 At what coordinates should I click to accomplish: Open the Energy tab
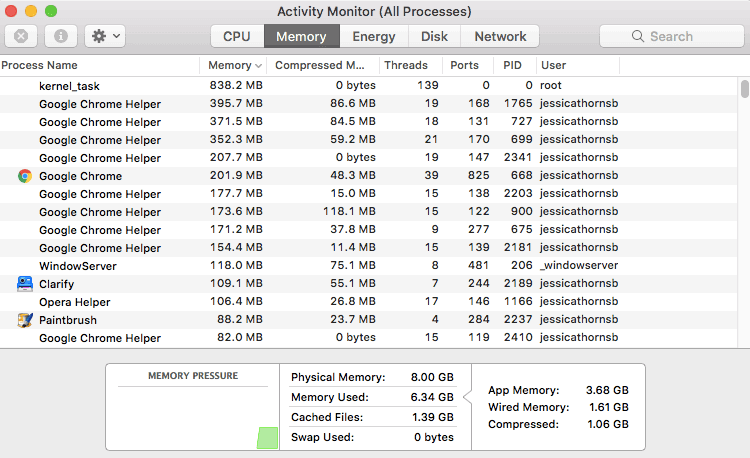tap(374, 36)
